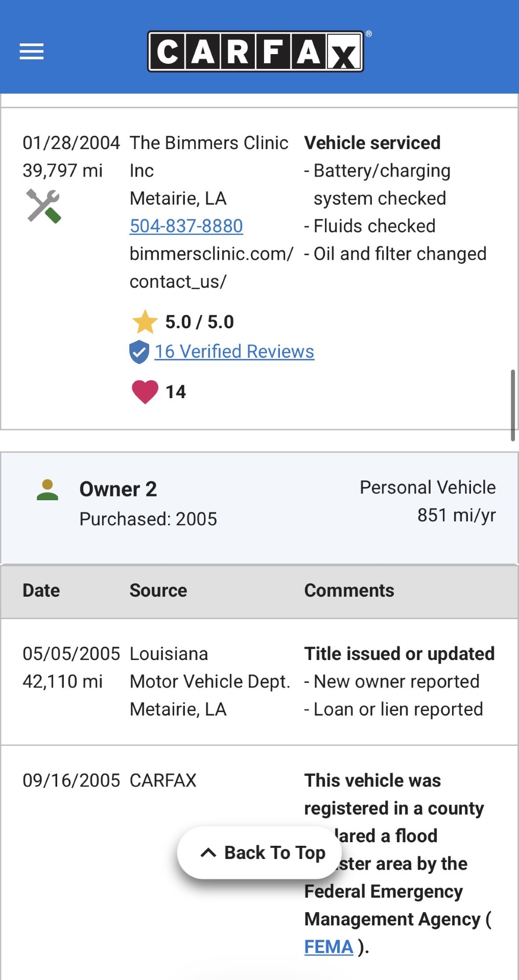Select the Owner 2 heading
The height and width of the screenshot is (980, 519).
(x=118, y=489)
